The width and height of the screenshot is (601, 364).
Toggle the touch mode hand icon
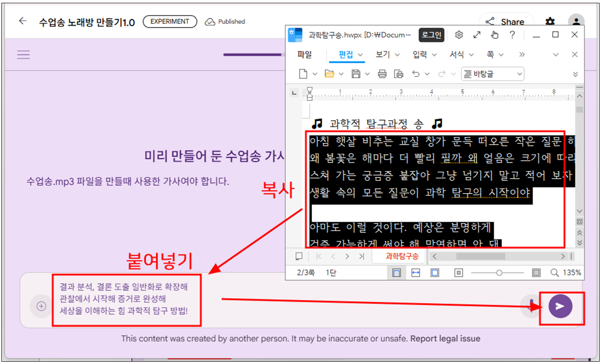click(x=495, y=35)
